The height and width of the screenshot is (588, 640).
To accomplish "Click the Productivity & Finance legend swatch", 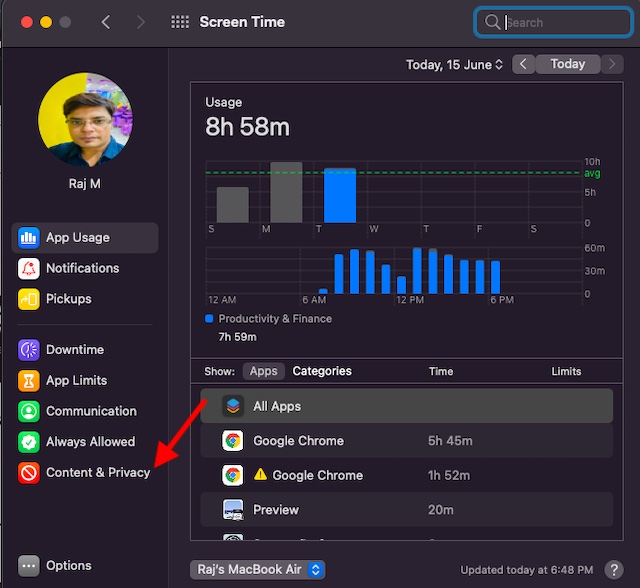I will pyautogui.click(x=209, y=318).
